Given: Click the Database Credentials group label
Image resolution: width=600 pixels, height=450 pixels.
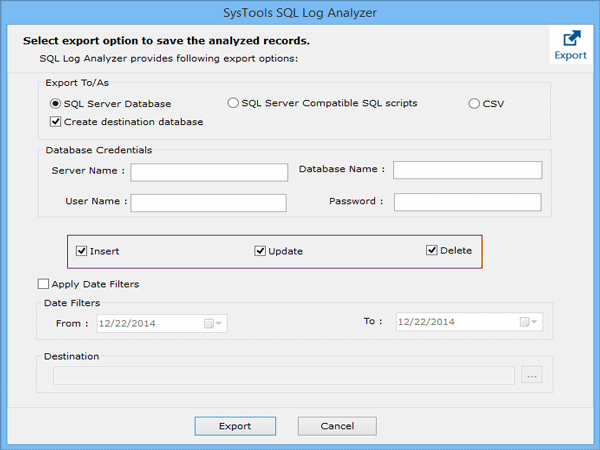Looking at the screenshot, I should point(99,150).
